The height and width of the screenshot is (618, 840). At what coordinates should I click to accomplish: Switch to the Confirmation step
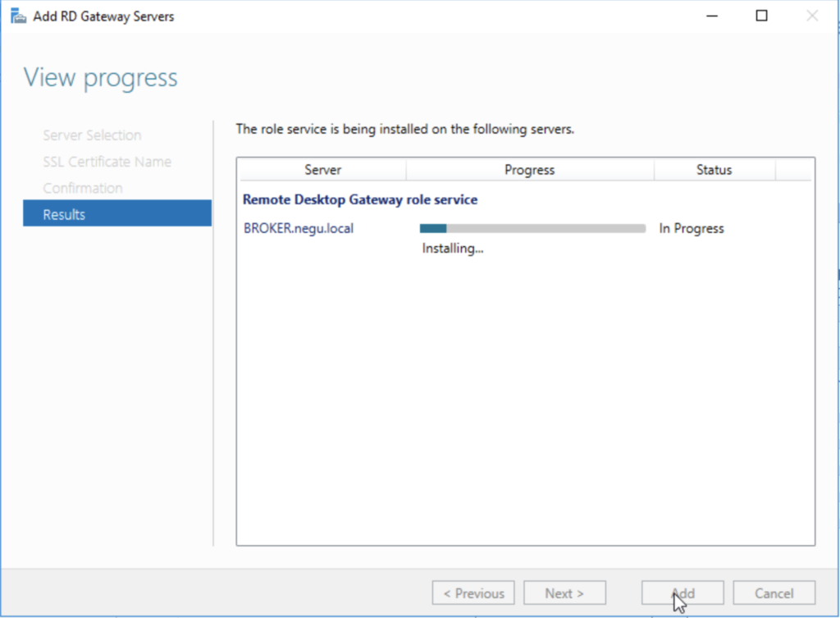(x=83, y=188)
